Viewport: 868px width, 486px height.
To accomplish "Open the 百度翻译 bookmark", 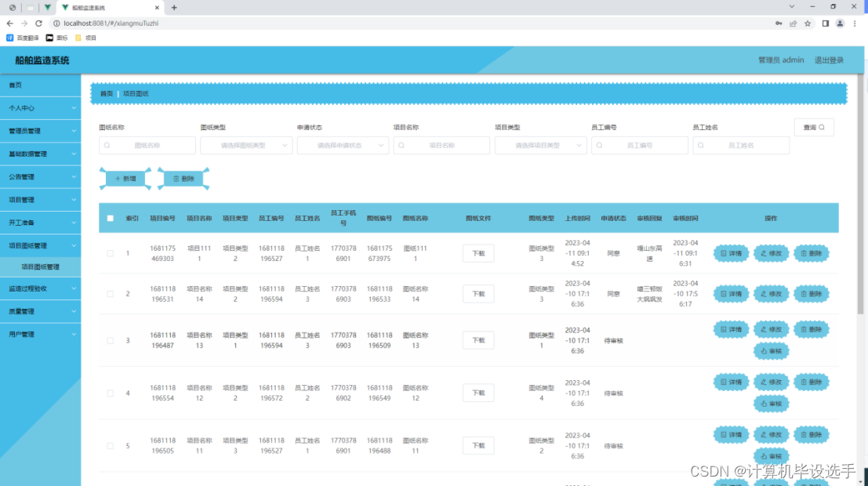I will (x=23, y=38).
